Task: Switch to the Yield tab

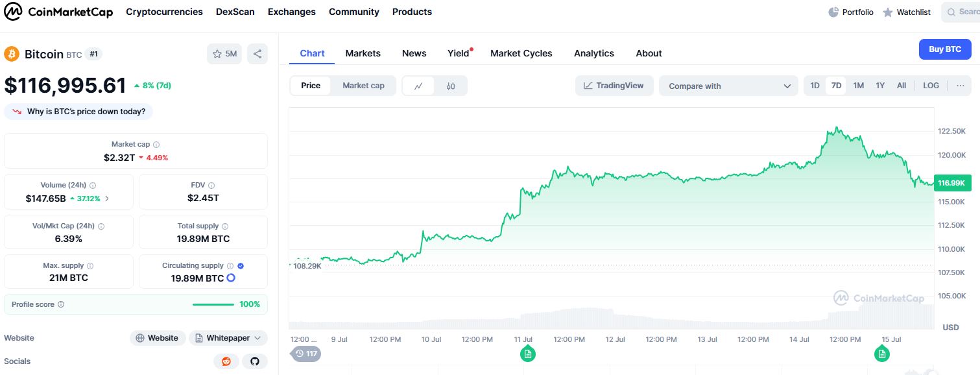Action: click(459, 53)
